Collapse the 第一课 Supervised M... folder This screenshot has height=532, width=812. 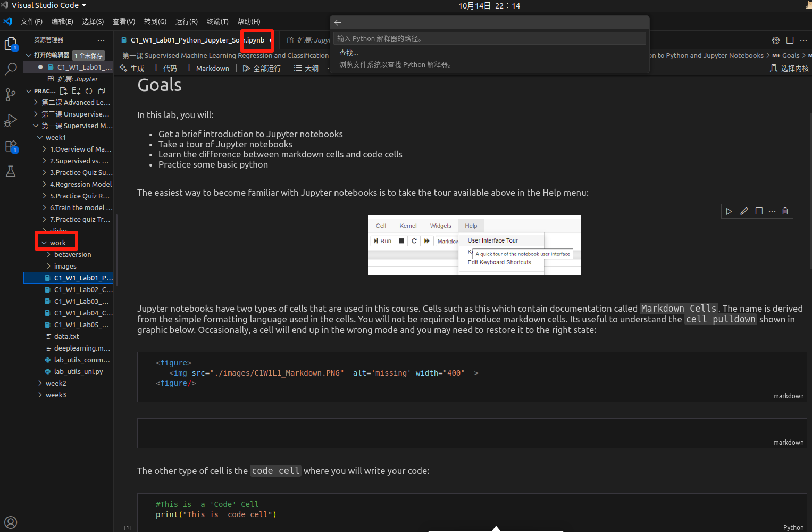tap(73, 126)
